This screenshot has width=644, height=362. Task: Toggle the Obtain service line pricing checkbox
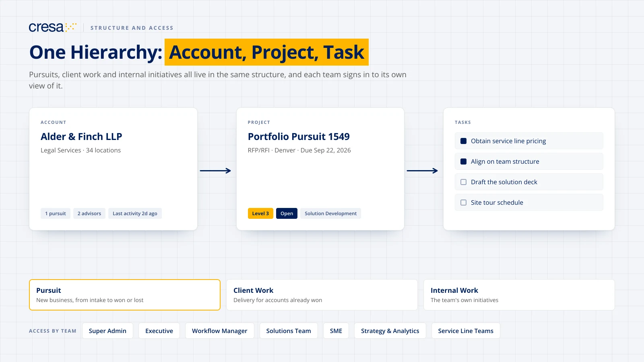point(463,141)
